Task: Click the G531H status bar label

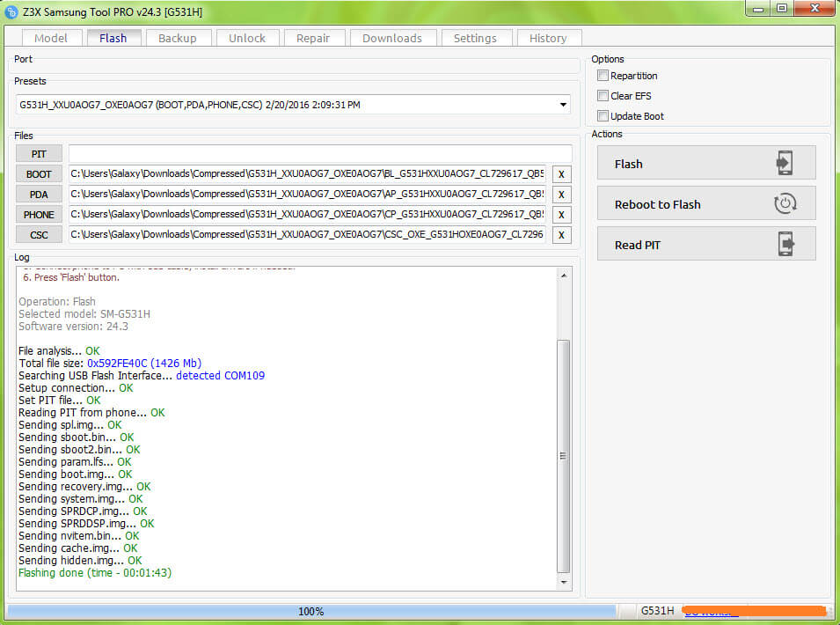Action: tap(657, 611)
